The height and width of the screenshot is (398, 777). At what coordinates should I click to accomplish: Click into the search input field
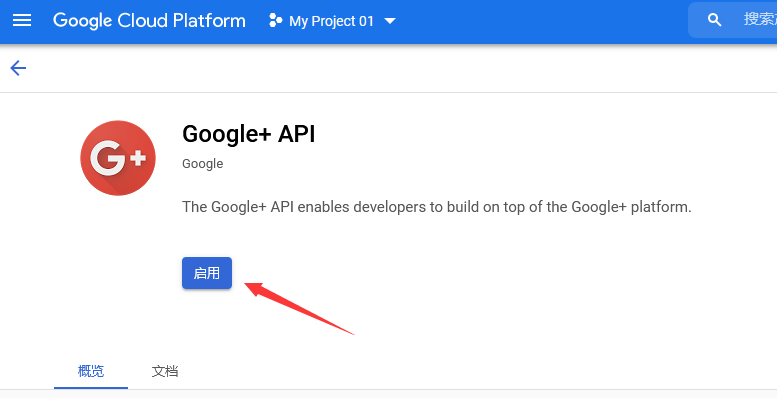733,20
